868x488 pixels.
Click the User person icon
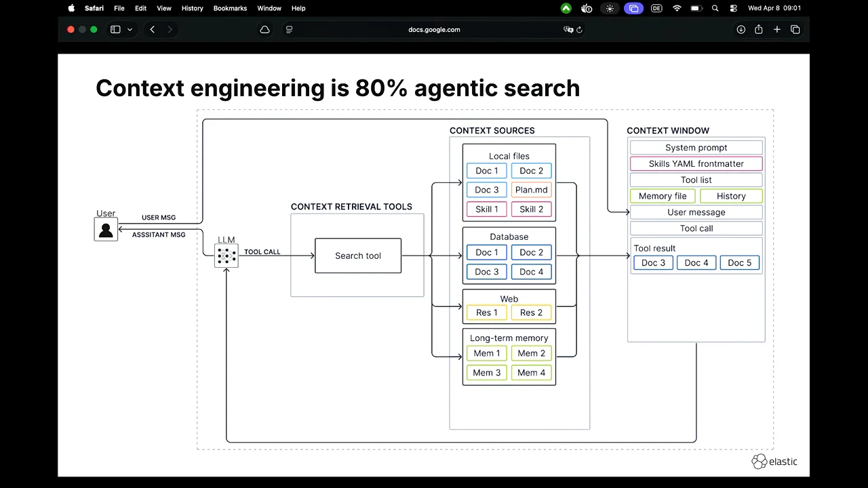point(106,230)
